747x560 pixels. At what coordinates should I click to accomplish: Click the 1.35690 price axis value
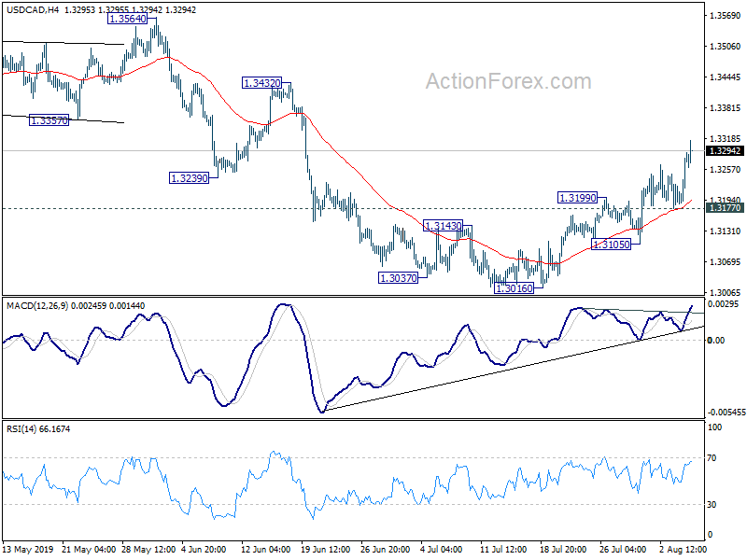(726, 16)
